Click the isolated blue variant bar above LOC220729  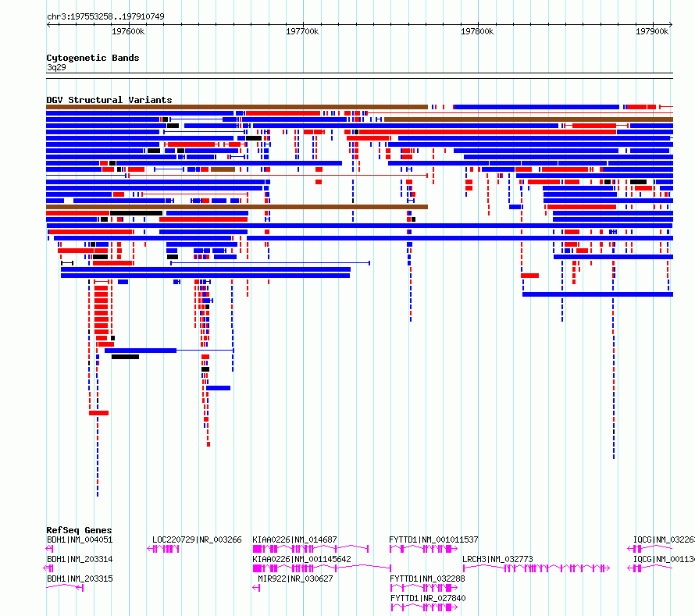(x=218, y=388)
